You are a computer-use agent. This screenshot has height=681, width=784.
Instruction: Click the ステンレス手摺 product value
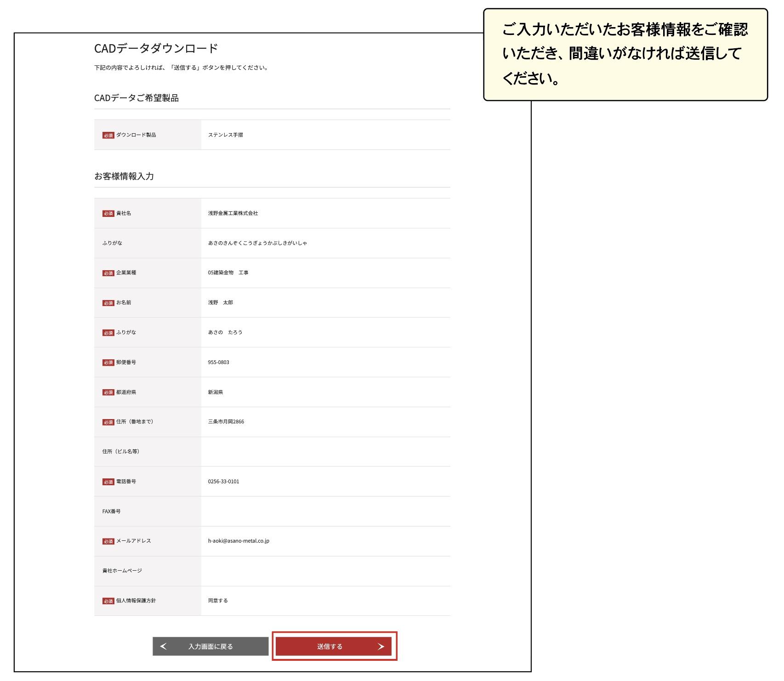click(226, 135)
